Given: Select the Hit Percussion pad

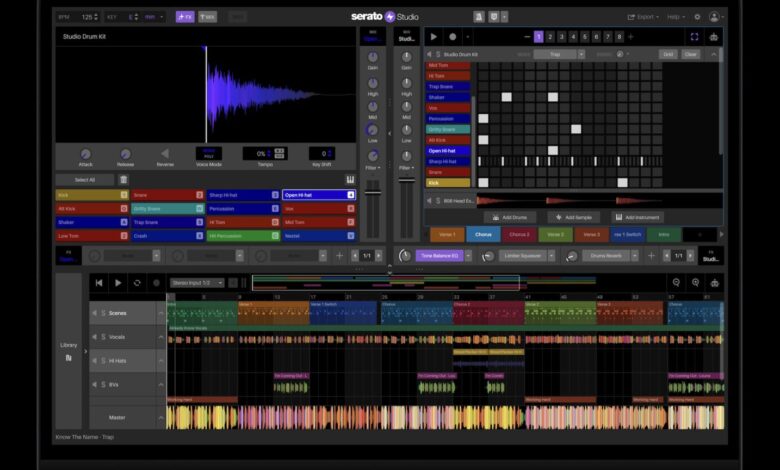Looking at the screenshot, I should coord(243,236).
